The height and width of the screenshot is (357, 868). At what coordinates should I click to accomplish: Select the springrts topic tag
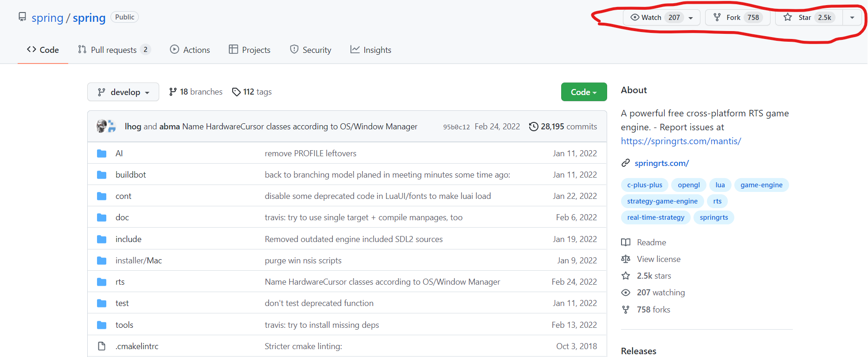(714, 217)
